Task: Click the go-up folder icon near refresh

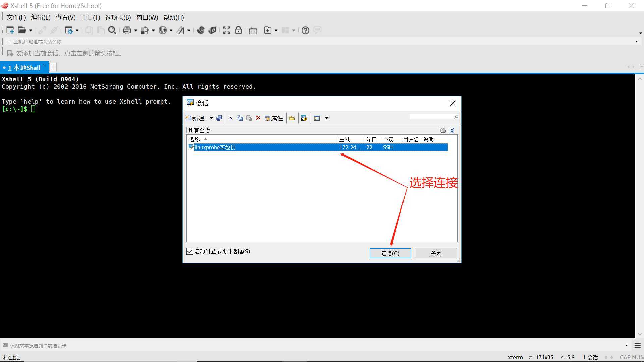Action: click(x=443, y=130)
